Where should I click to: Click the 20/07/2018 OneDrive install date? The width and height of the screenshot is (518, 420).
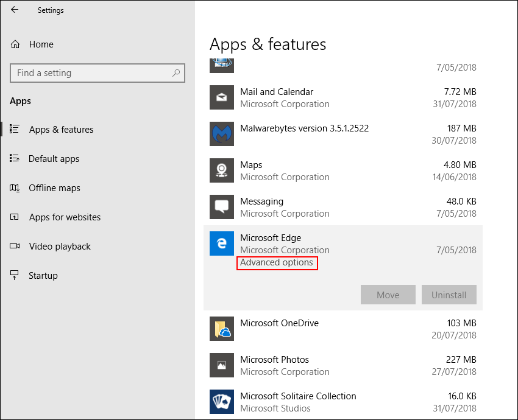(x=454, y=335)
